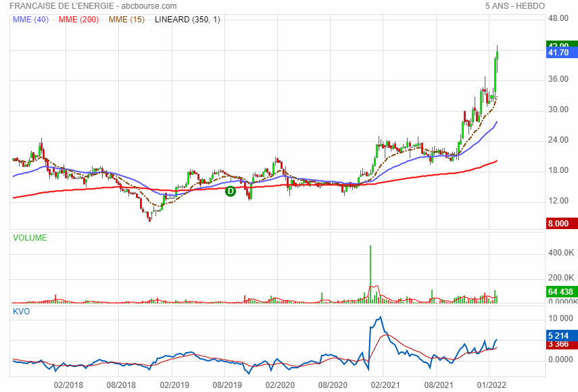Click the chart title FRANCAISE DE L'ENERGIE

tap(62, 6)
